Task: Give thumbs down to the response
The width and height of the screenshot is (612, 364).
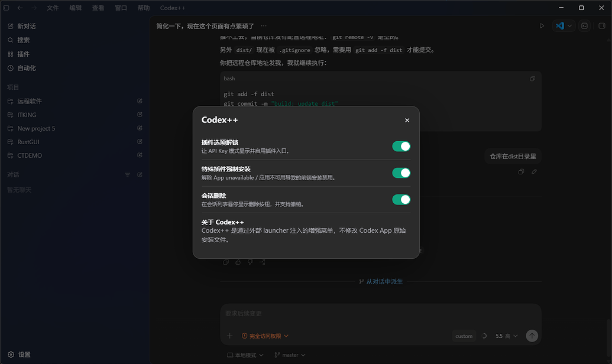Action: point(250,262)
